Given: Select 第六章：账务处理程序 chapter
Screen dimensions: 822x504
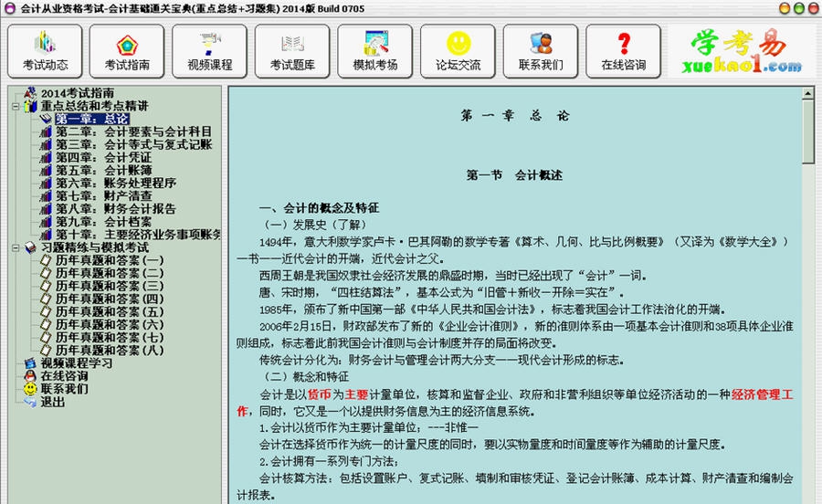Looking at the screenshot, I should [116, 183].
